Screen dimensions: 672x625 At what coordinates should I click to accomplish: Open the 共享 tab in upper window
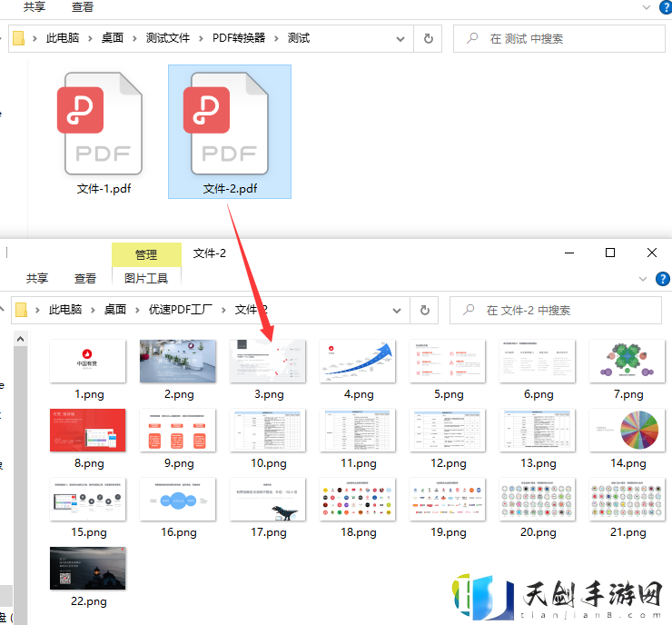[x=35, y=7]
